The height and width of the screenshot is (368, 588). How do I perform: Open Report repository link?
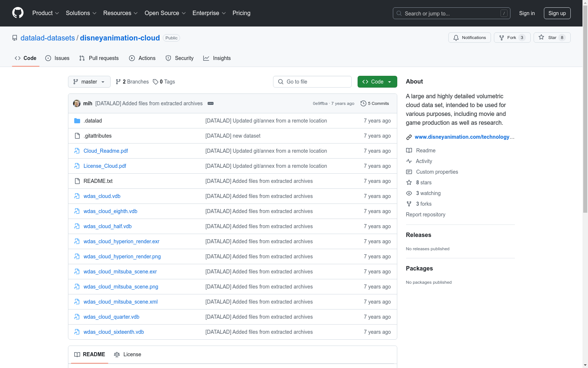426,215
